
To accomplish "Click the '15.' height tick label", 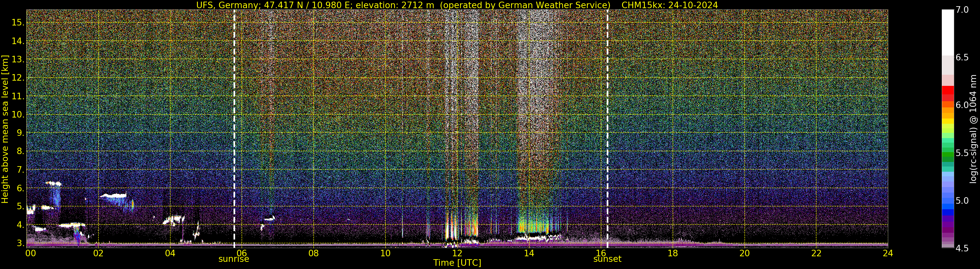I will (18, 23).
